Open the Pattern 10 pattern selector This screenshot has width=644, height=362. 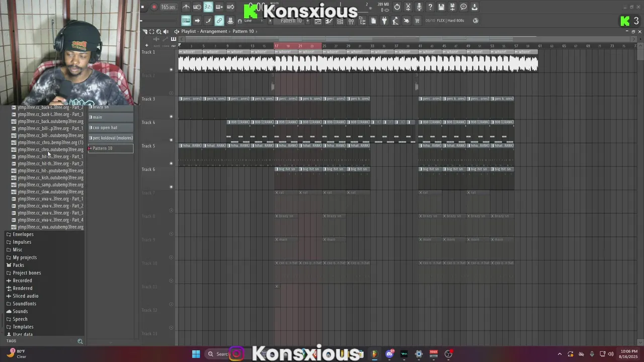[291, 21]
